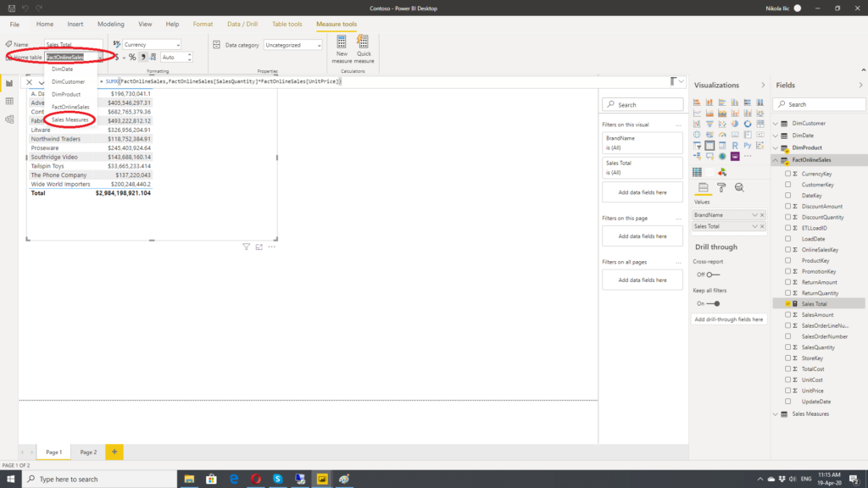Cancel the formula edit with X
This screenshot has width=868, height=488.
pos(30,82)
